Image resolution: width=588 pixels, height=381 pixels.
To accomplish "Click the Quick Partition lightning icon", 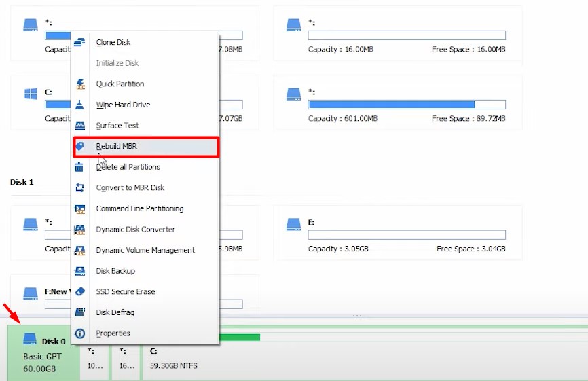I will (x=80, y=84).
